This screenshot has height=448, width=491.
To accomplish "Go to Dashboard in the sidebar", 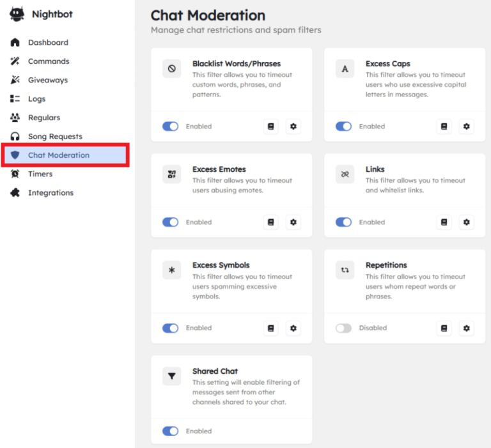I will coord(48,42).
